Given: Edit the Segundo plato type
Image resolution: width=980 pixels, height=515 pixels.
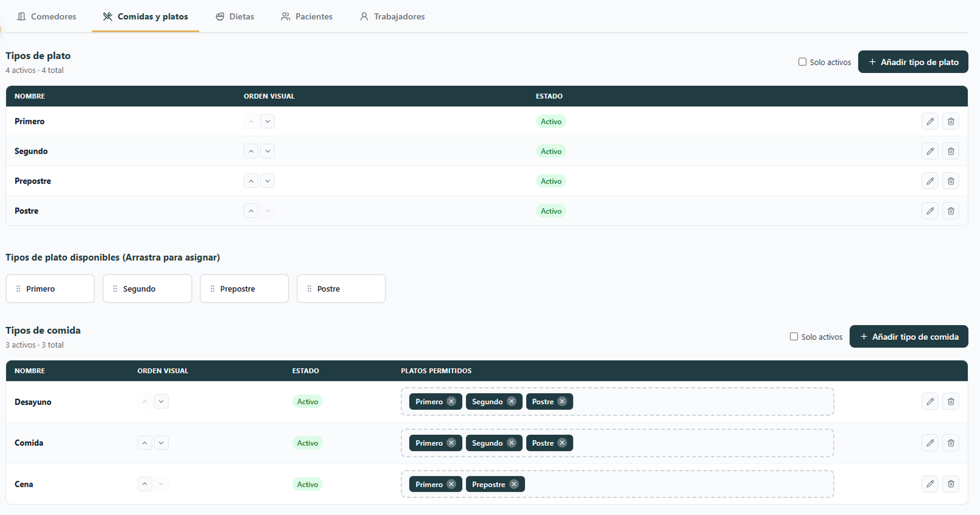Looking at the screenshot, I should point(930,151).
